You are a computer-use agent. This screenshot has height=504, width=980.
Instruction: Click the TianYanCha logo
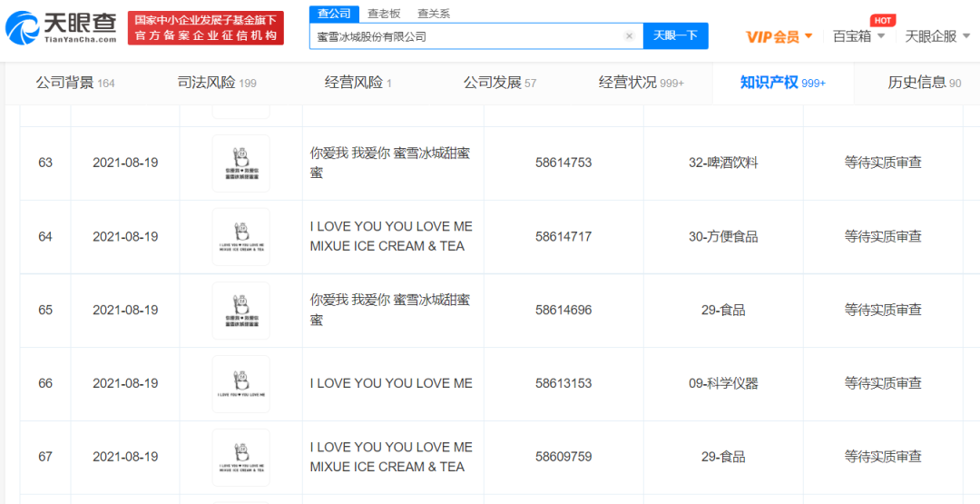(62, 27)
